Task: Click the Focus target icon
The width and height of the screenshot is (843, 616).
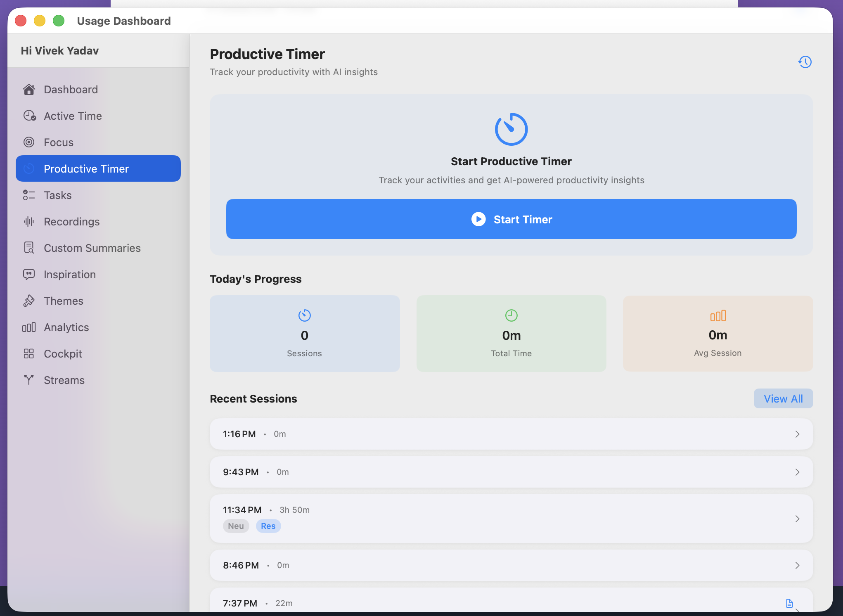Action: pyautogui.click(x=29, y=142)
